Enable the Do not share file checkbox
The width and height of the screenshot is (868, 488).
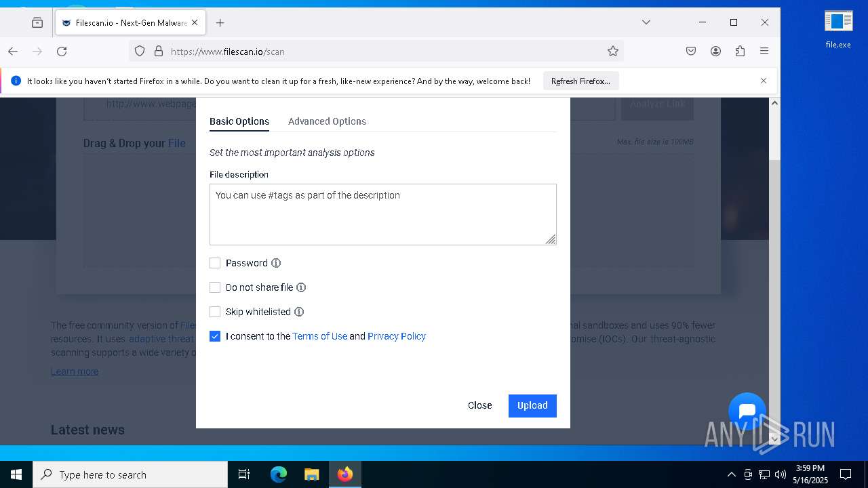(x=215, y=287)
